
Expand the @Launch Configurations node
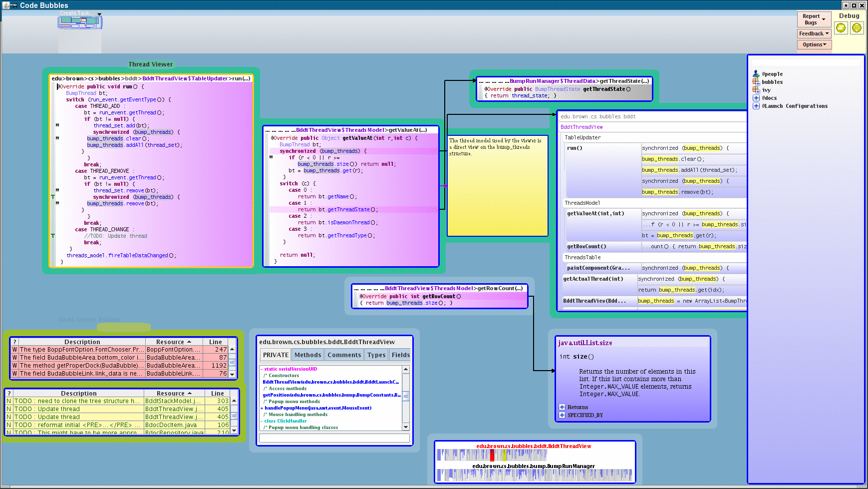click(x=756, y=106)
